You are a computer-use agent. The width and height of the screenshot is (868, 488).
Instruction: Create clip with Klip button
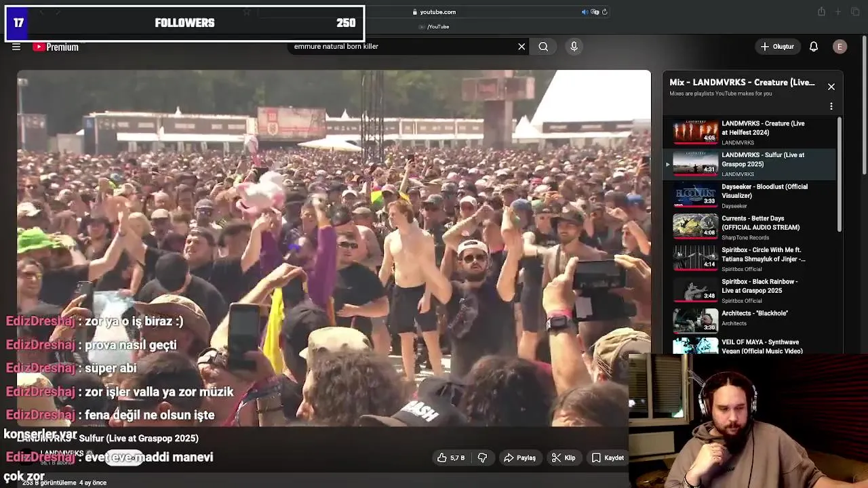click(x=564, y=457)
